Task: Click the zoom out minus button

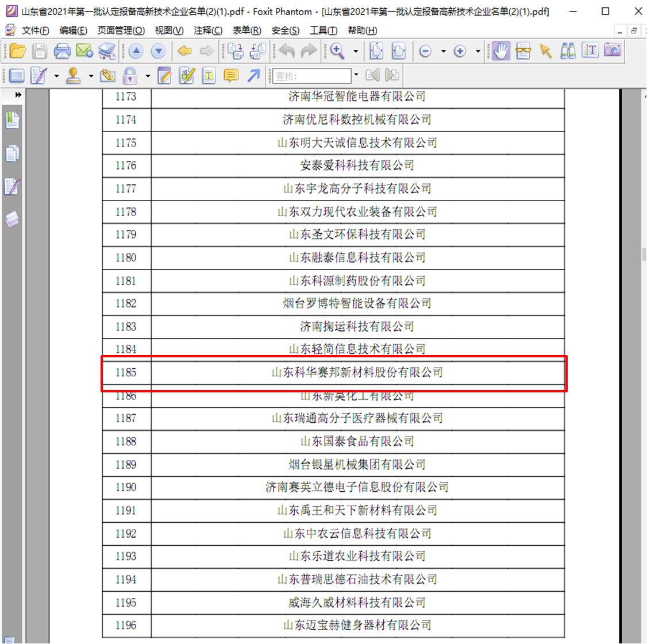Action: (425, 52)
